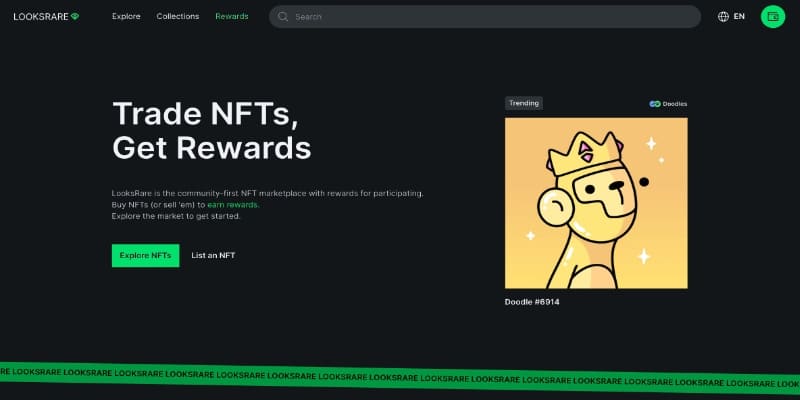Click the Doodle #6914 title

pyautogui.click(x=532, y=302)
